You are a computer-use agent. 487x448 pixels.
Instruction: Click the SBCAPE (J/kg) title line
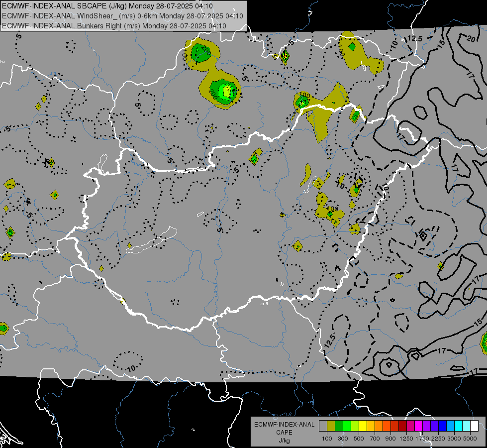pos(107,6)
